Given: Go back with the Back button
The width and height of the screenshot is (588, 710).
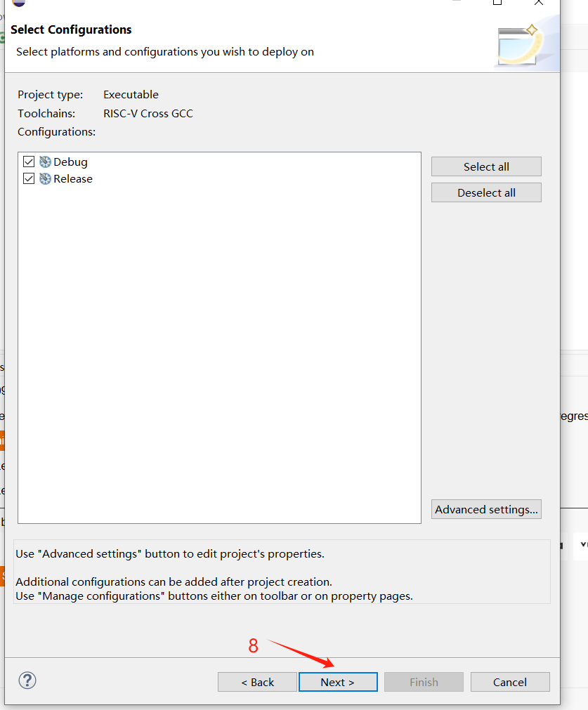Looking at the screenshot, I should (x=257, y=682).
